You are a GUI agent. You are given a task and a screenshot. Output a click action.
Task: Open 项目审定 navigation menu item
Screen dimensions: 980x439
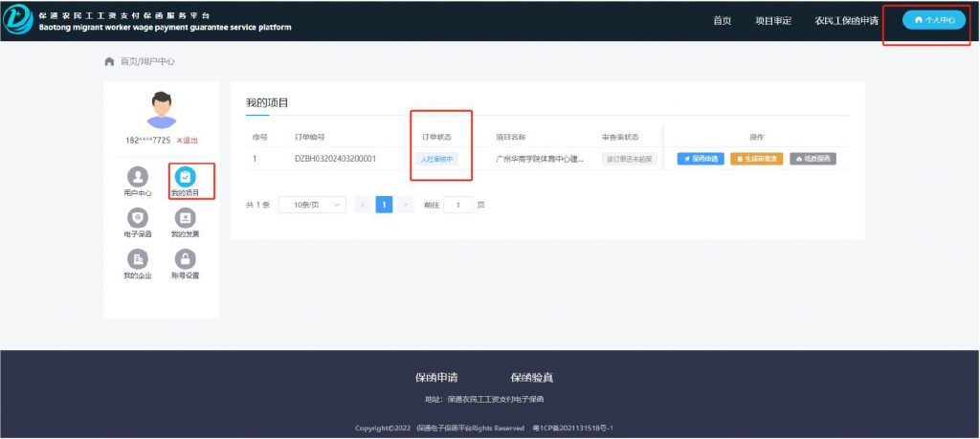tap(773, 20)
